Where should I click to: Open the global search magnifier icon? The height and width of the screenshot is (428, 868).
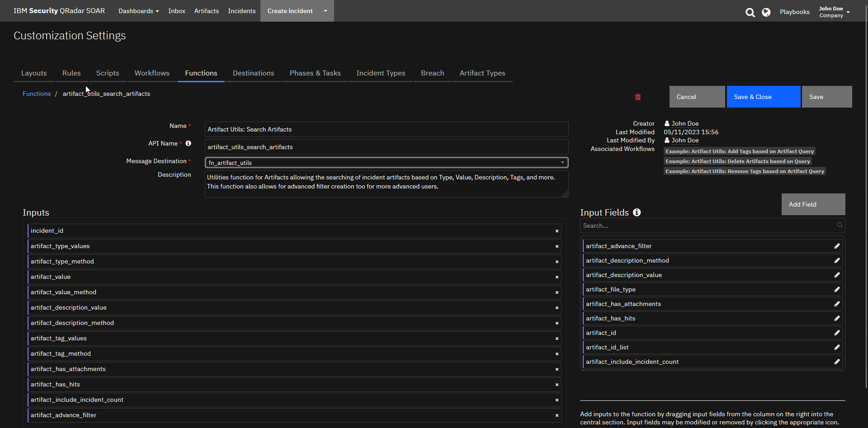click(x=750, y=12)
